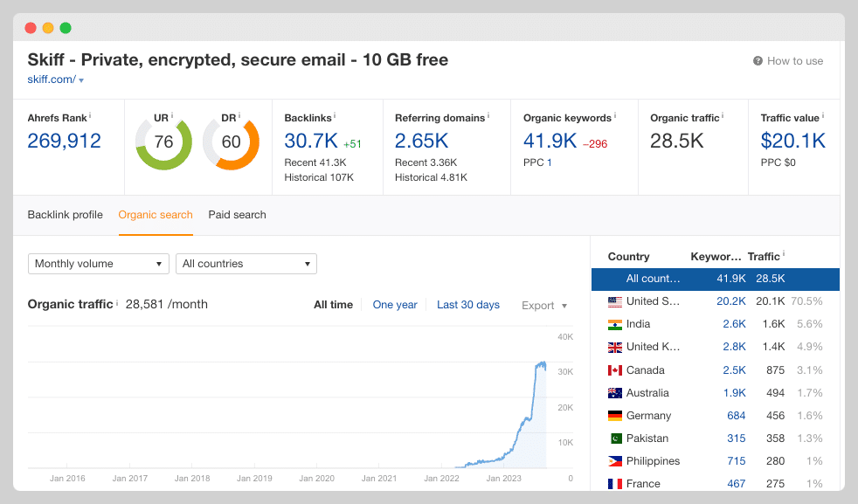
Task: Open India 2.6K keywords link
Action: point(734,325)
